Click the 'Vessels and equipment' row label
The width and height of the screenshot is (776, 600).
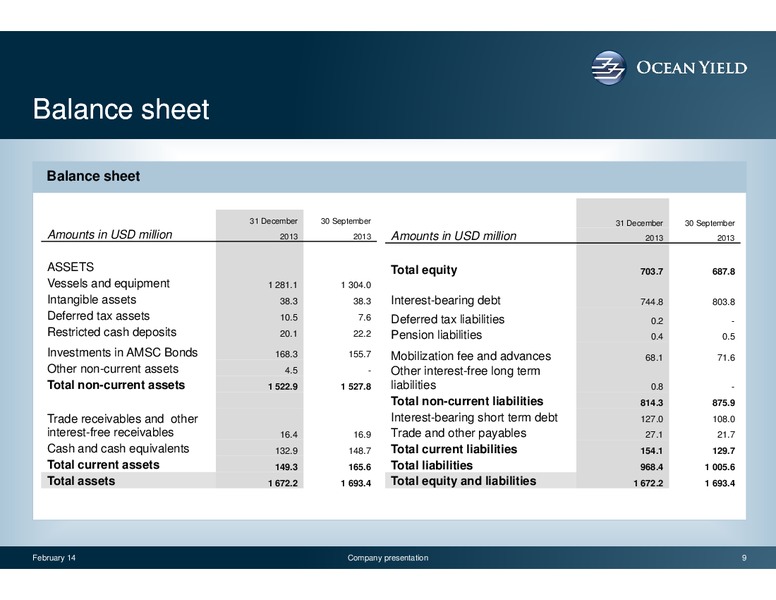pyautogui.click(x=108, y=283)
